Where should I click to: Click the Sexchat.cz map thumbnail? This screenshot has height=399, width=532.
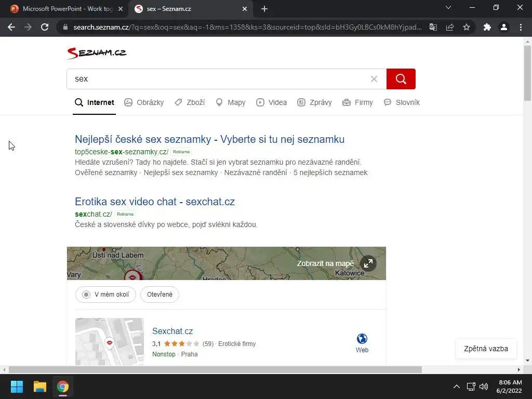(x=110, y=342)
